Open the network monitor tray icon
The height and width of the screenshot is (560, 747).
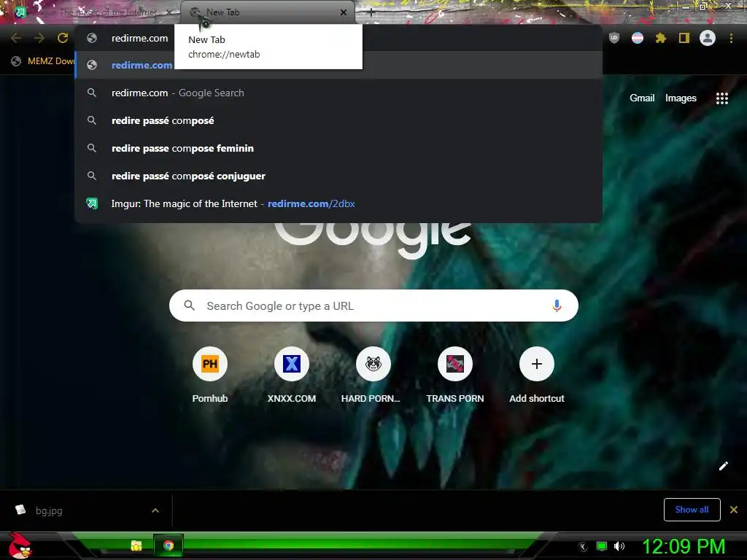(602, 546)
